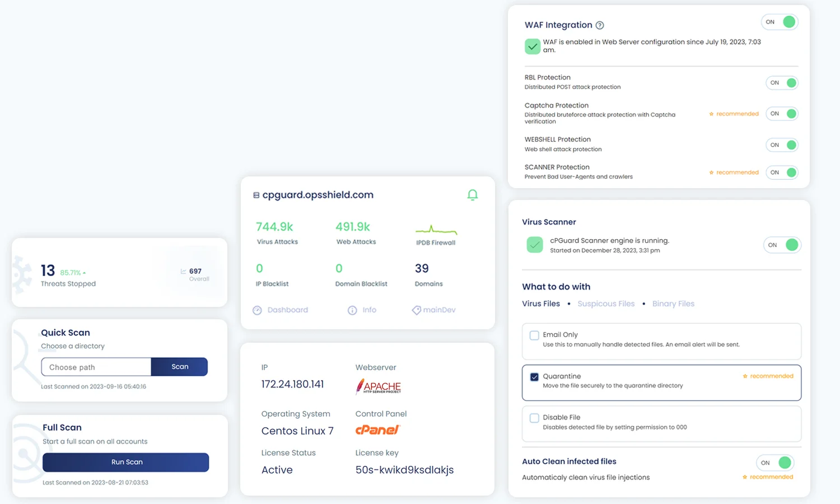Open the Info link
This screenshot has height=504, width=840.
click(369, 310)
